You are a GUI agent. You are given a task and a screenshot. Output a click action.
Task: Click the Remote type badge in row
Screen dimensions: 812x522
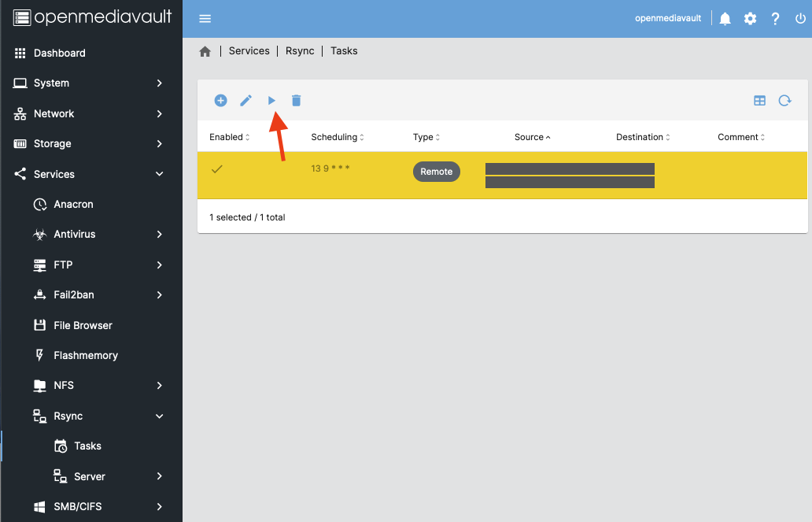pyautogui.click(x=437, y=172)
